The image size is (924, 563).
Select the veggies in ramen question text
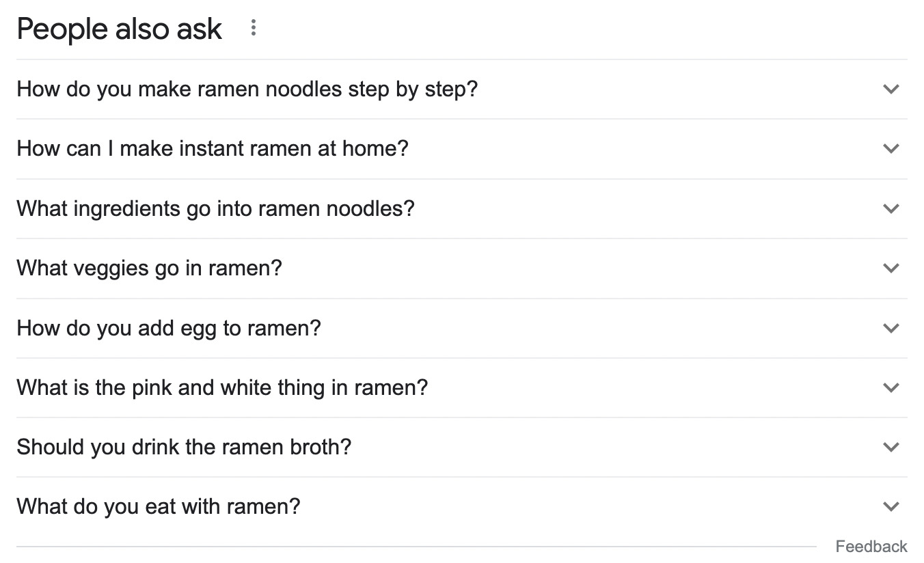[148, 268]
